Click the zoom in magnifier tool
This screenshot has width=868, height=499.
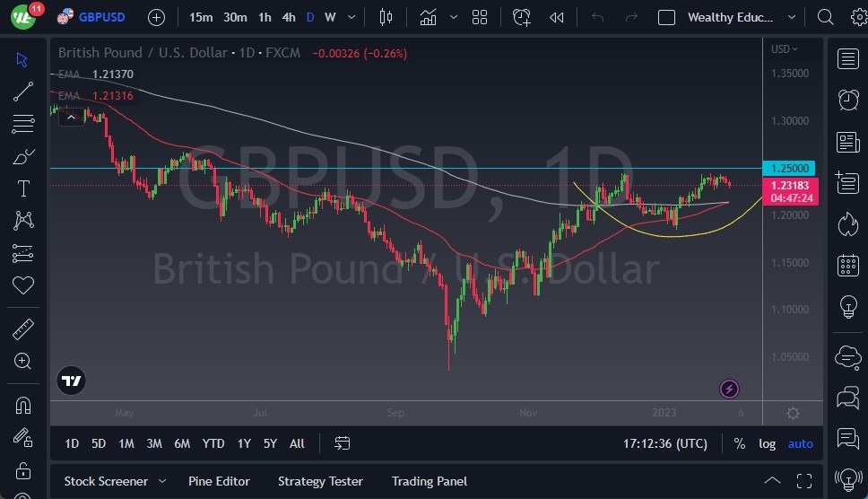pyautogui.click(x=23, y=361)
